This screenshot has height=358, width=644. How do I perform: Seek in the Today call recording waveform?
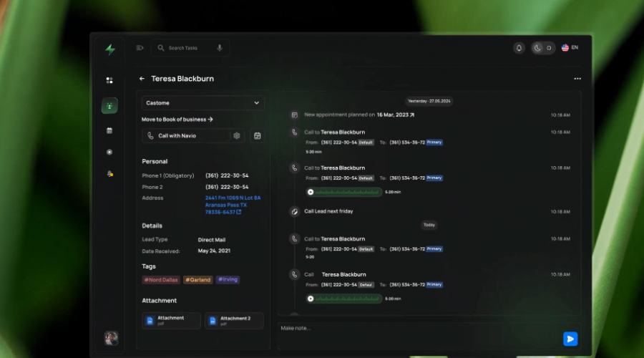tap(347, 299)
